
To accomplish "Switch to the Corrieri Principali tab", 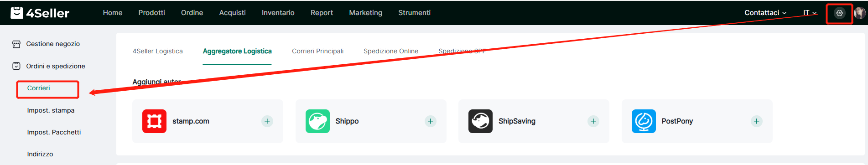I will (x=318, y=51).
